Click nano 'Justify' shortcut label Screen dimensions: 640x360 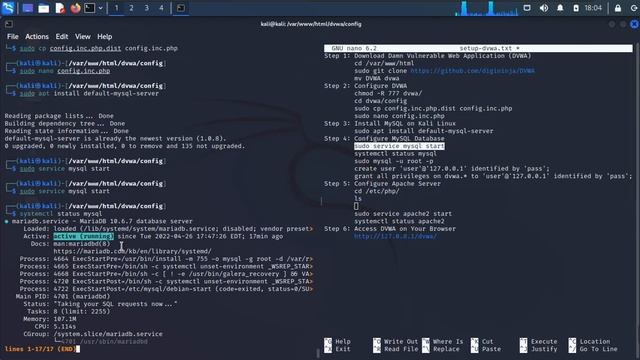click(544, 349)
